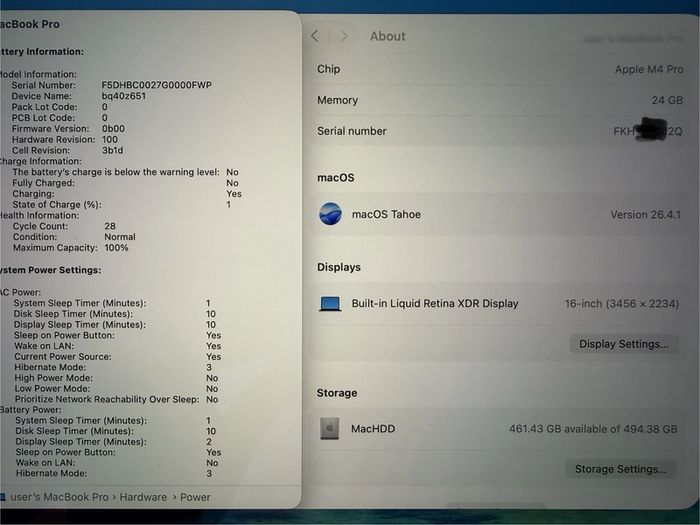Click the State of Charge (%) label
The image size is (700, 525).
pos(57,204)
